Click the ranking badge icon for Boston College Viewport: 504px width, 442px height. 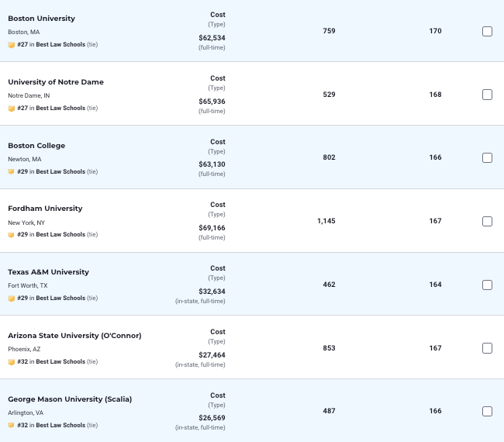pos(12,172)
